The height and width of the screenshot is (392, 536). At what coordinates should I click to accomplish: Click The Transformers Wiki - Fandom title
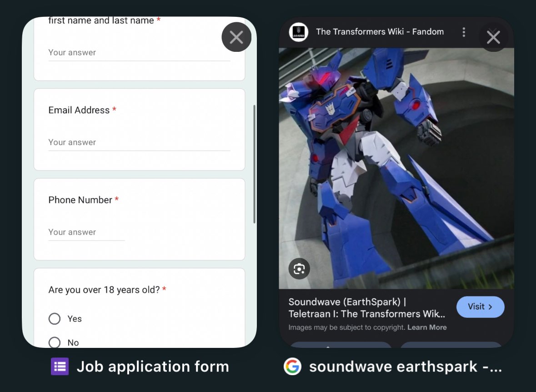pos(380,32)
